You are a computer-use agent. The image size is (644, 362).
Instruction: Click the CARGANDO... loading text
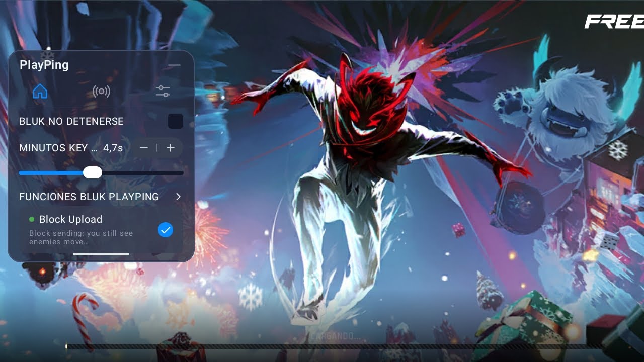[336, 336]
